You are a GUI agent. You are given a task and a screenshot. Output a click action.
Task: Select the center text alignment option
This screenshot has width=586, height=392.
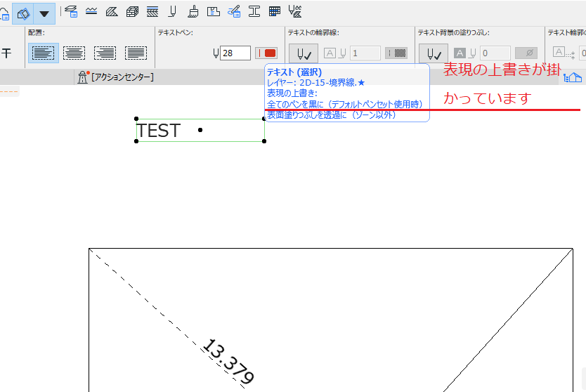(74, 53)
